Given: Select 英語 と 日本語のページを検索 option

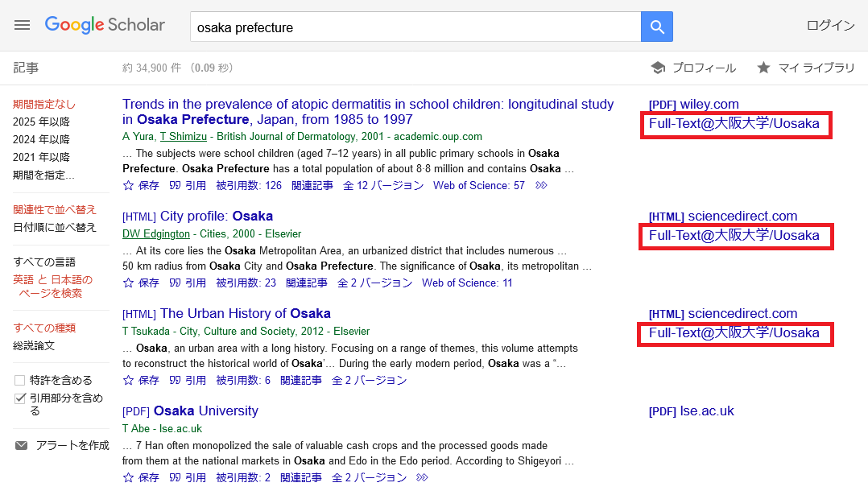Looking at the screenshot, I should pos(52,287).
